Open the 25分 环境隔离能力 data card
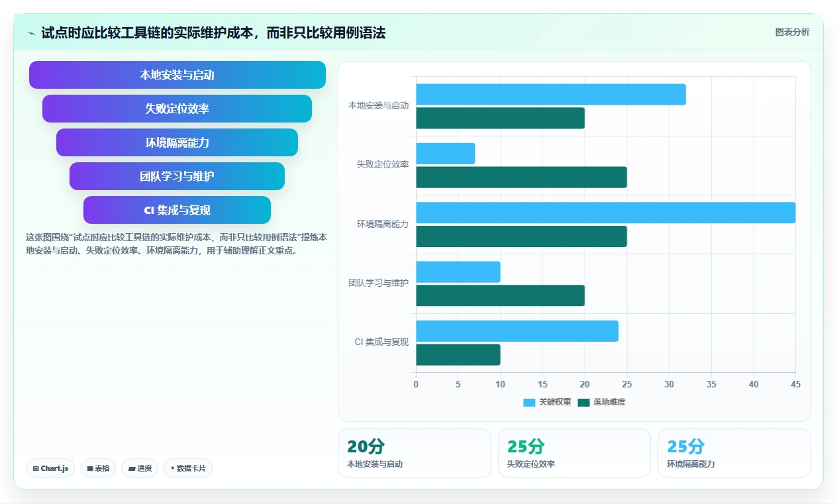Viewport: 837px width, 504px height. [x=734, y=453]
